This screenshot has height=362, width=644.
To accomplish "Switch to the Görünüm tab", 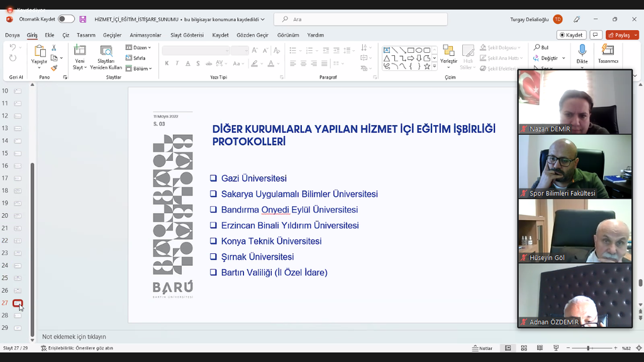I will (x=288, y=35).
